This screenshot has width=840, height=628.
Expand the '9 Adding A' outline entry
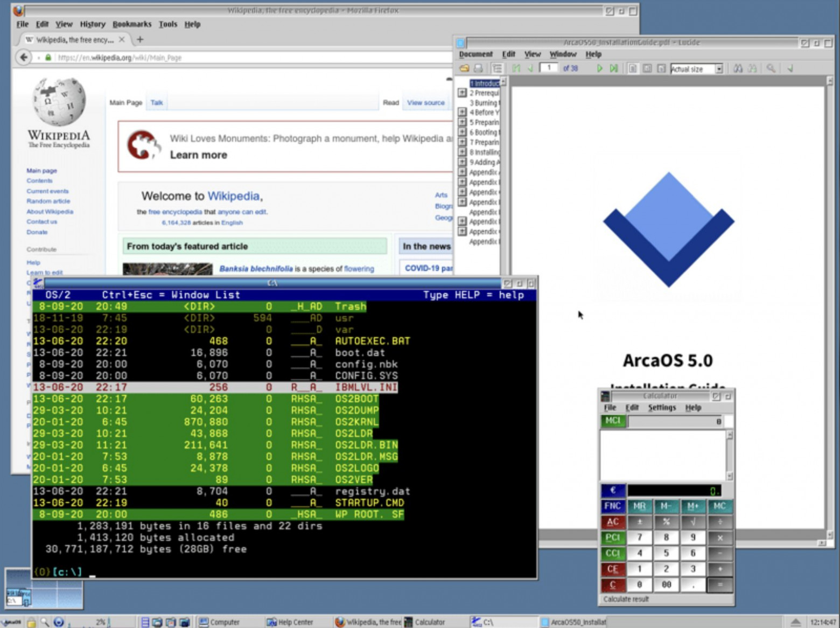(462, 162)
